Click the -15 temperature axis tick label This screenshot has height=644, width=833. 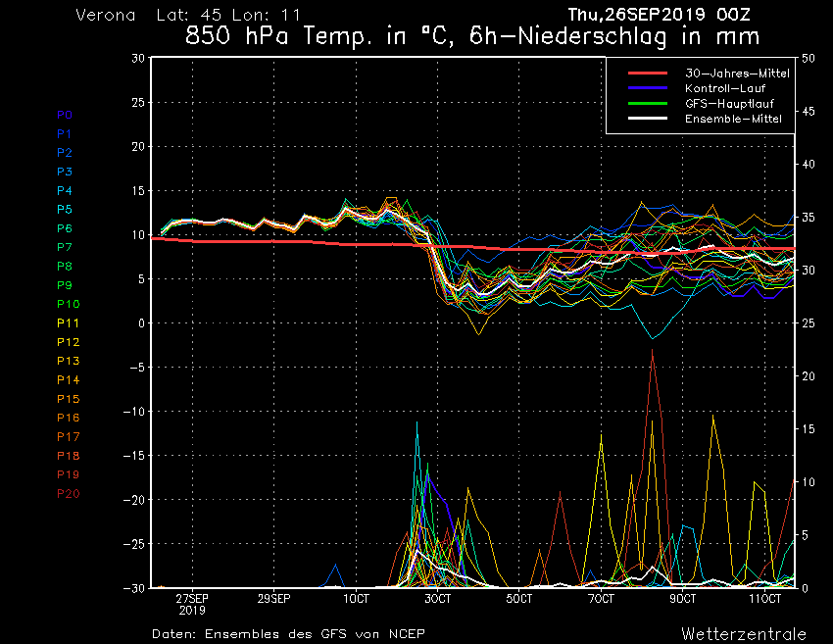133,456
